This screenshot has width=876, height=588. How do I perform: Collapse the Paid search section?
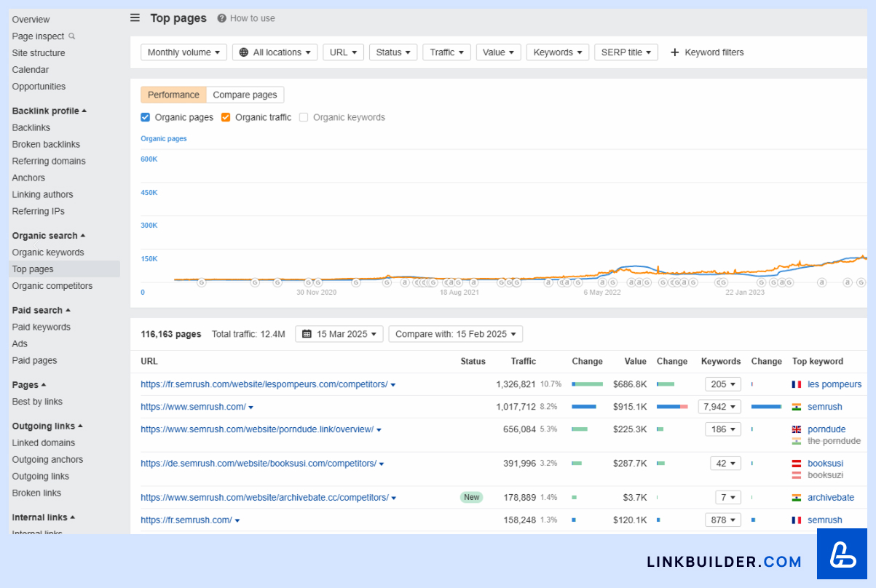[42, 310]
